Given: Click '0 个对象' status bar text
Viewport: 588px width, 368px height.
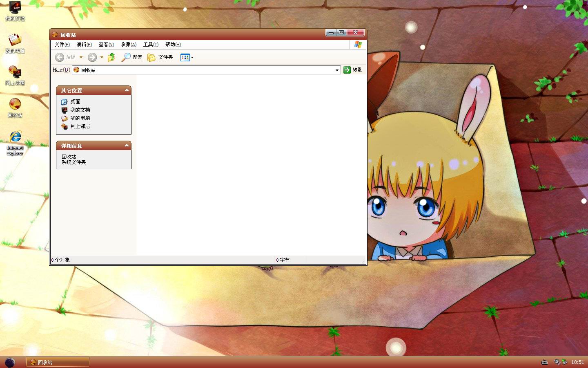Looking at the screenshot, I should pos(60,260).
